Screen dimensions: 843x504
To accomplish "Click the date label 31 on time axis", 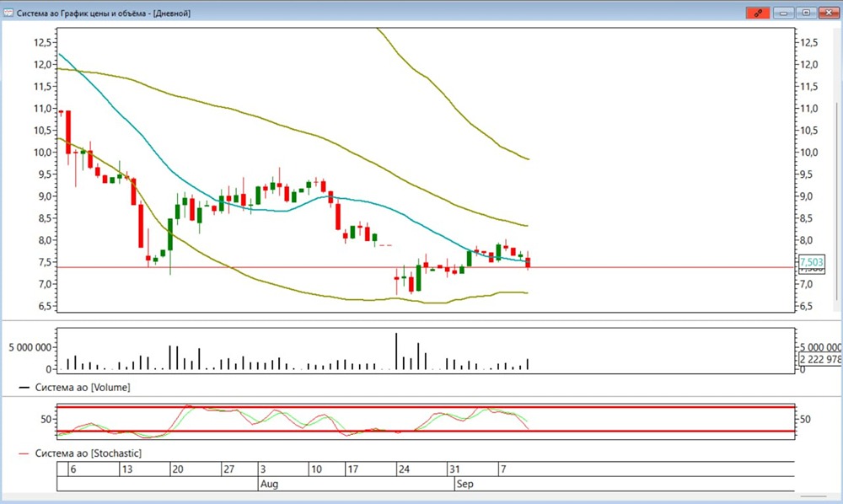I will pyautogui.click(x=454, y=469).
